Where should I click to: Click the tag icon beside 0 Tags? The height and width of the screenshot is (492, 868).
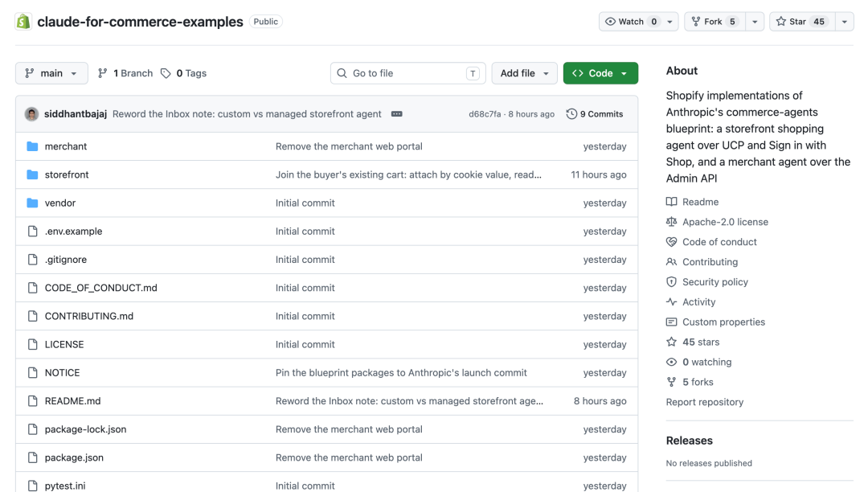(x=166, y=73)
